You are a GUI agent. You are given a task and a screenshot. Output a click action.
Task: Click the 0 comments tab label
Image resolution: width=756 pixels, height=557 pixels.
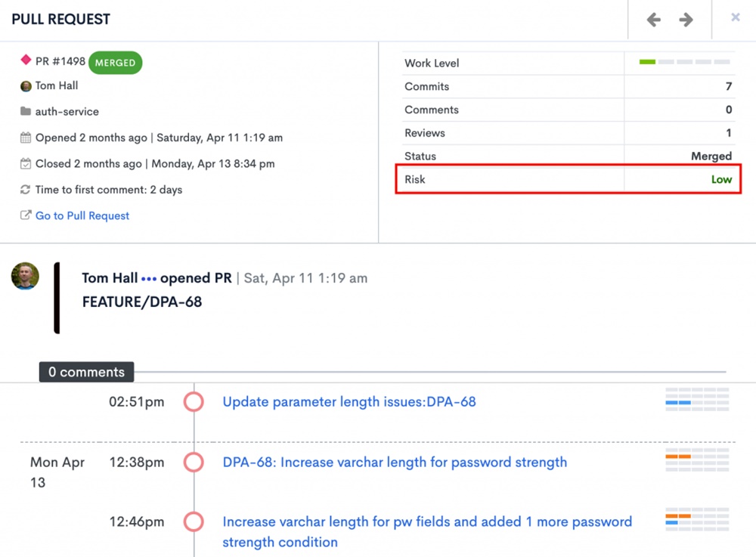pyautogui.click(x=86, y=372)
